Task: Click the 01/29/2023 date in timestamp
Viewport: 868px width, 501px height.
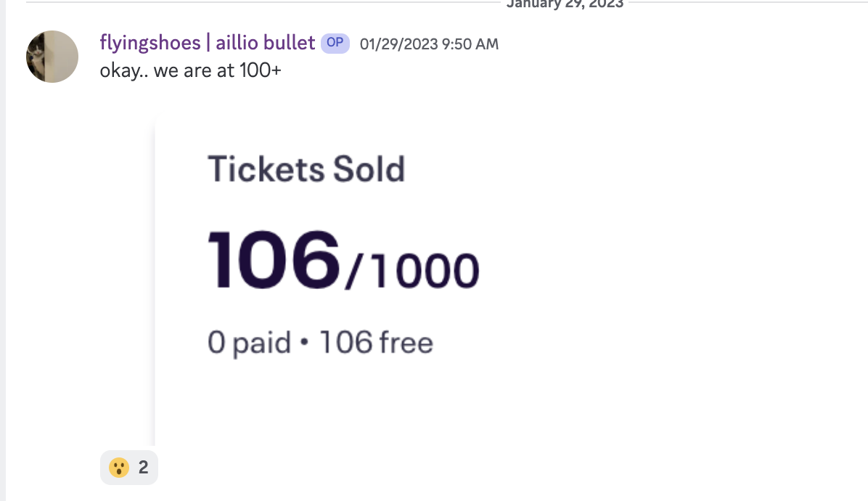Action: (399, 44)
